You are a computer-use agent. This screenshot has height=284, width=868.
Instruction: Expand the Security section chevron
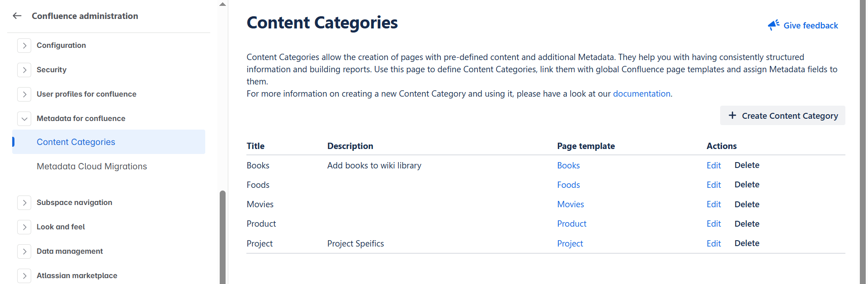[x=24, y=70]
